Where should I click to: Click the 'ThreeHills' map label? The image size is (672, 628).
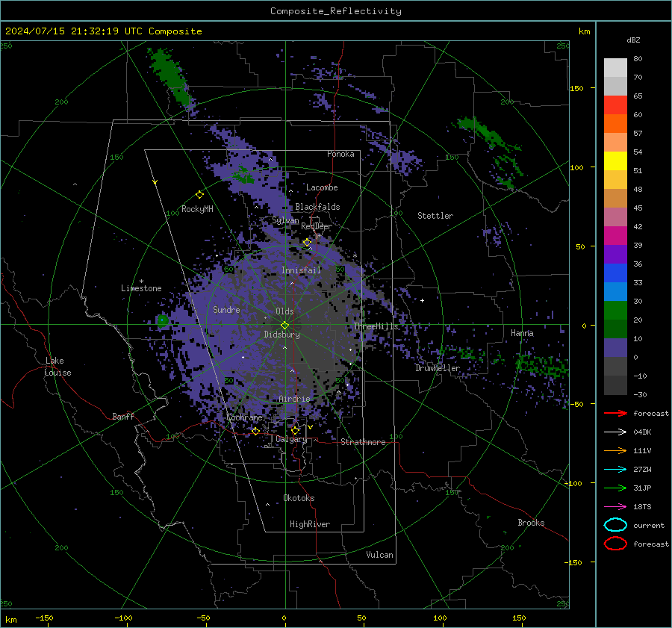pyautogui.click(x=376, y=326)
